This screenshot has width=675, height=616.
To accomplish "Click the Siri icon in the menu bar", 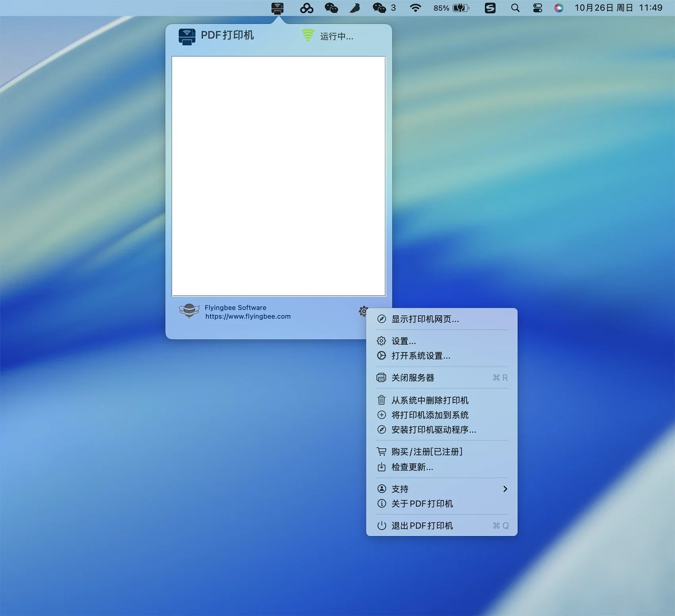I will point(559,8).
